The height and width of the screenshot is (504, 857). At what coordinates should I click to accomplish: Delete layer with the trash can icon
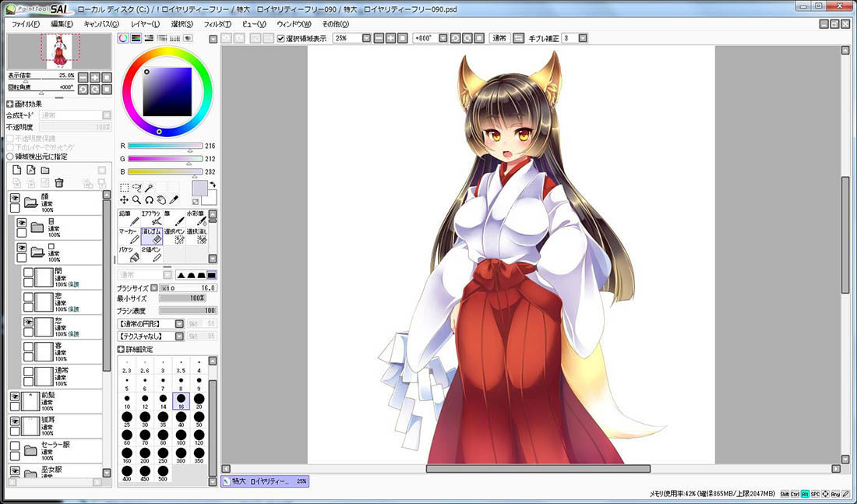[59, 183]
